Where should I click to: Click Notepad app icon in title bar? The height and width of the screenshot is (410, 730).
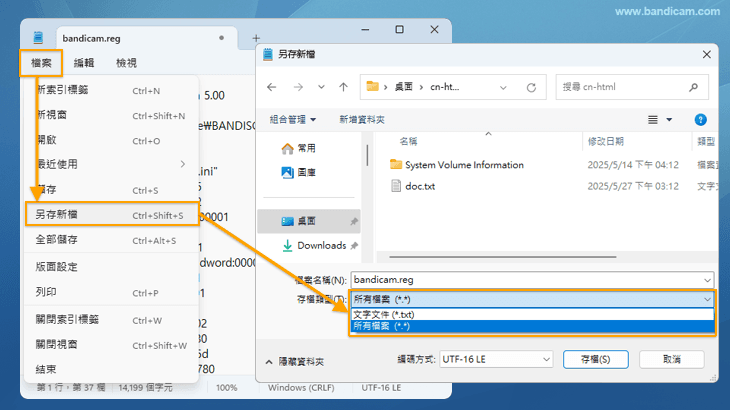coord(38,38)
